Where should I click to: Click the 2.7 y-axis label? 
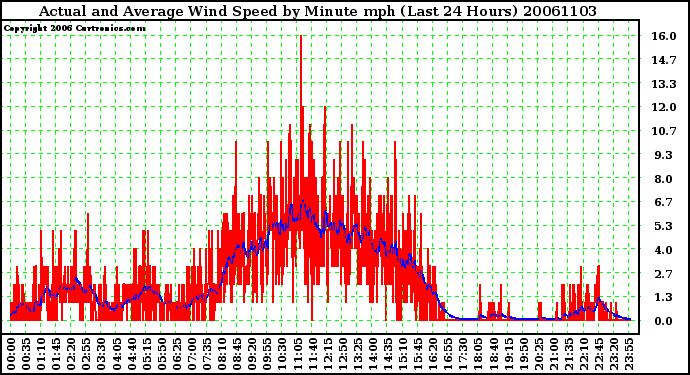coord(664,274)
